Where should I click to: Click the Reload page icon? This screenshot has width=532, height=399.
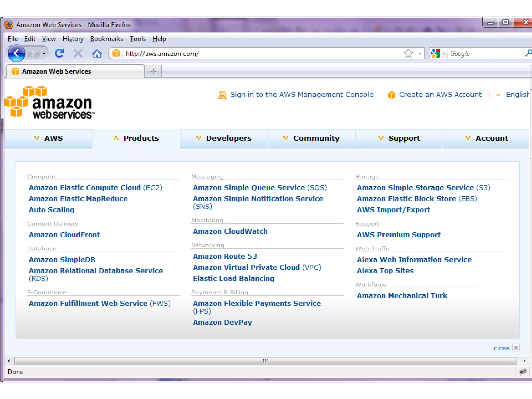tap(59, 54)
